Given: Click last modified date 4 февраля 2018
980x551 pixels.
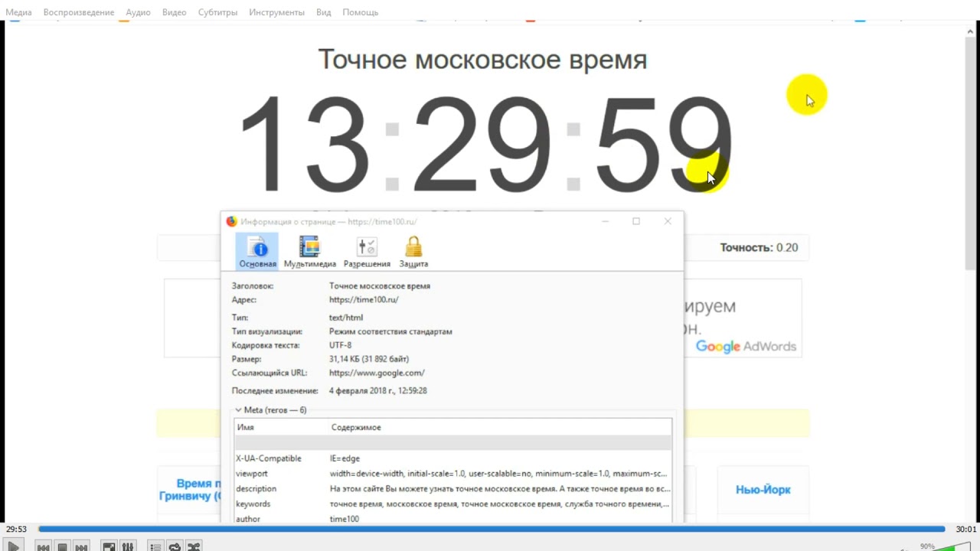Looking at the screenshot, I should pyautogui.click(x=378, y=391).
